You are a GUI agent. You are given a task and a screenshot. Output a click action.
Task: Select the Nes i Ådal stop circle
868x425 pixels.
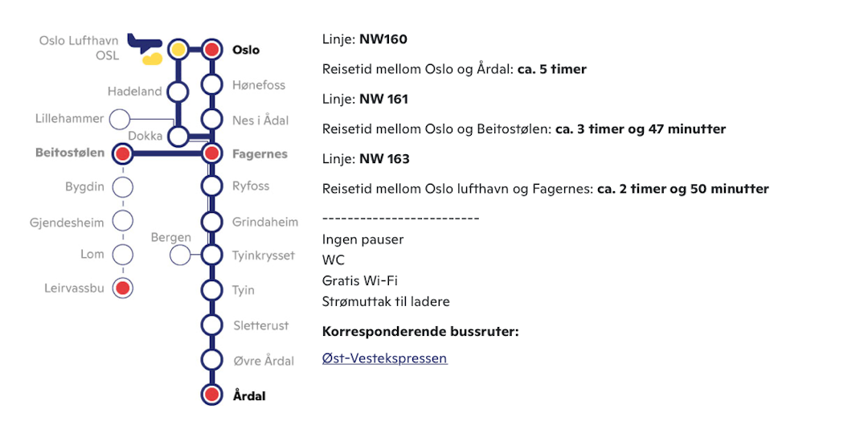pyautogui.click(x=211, y=119)
